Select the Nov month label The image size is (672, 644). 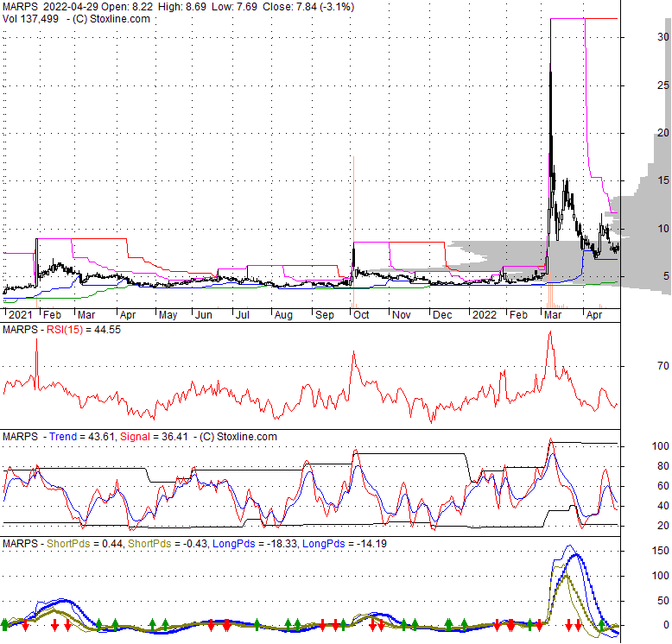point(402,315)
